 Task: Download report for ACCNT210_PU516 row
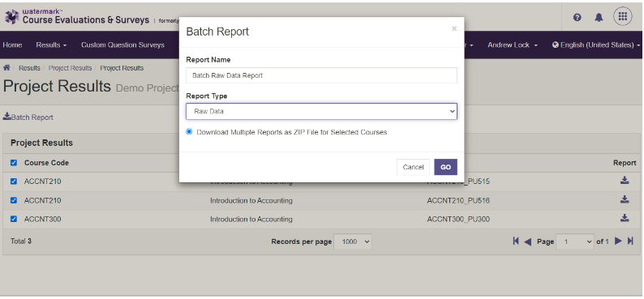point(625,200)
